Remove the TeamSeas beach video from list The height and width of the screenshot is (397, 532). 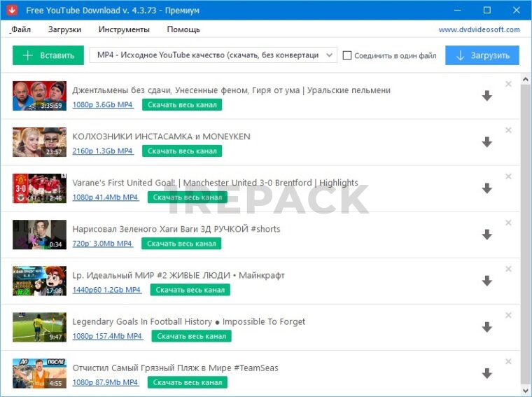pos(508,361)
